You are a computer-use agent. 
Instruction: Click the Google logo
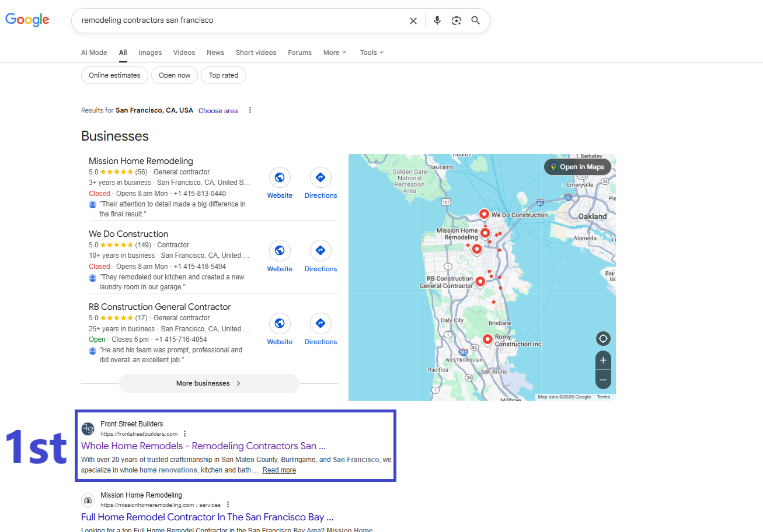click(27, 19)
